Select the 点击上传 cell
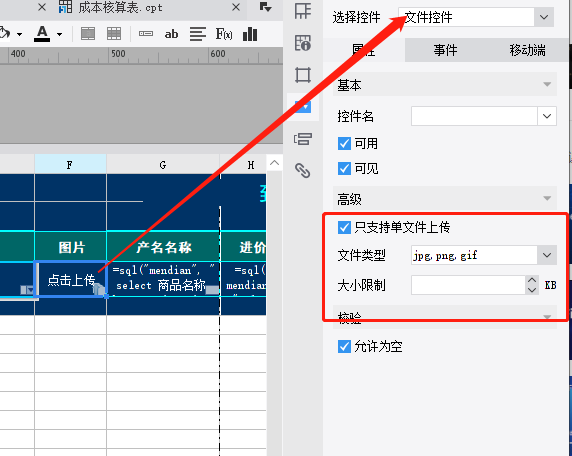This screenshot has height=456, width=572. [71, 279]
